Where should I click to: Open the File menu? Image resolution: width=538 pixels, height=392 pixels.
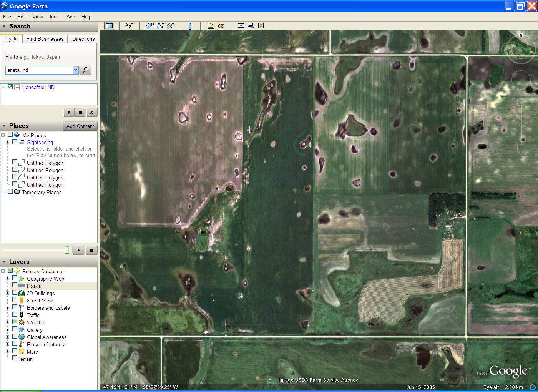[7, 17]
